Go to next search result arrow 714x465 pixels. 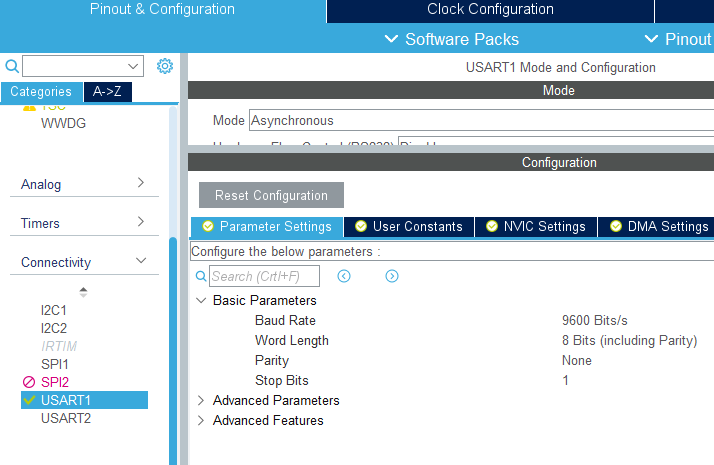pos(392,276)
